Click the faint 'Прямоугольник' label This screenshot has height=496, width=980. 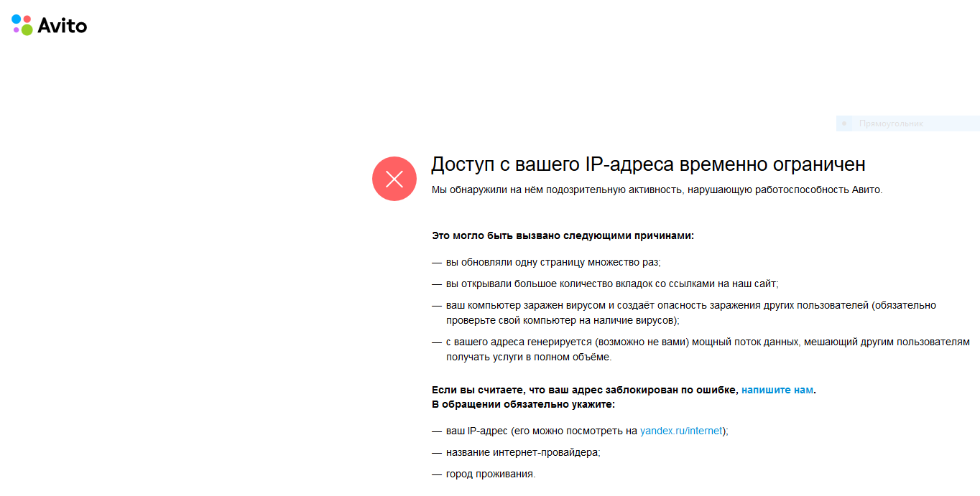(x=891, y=123)
